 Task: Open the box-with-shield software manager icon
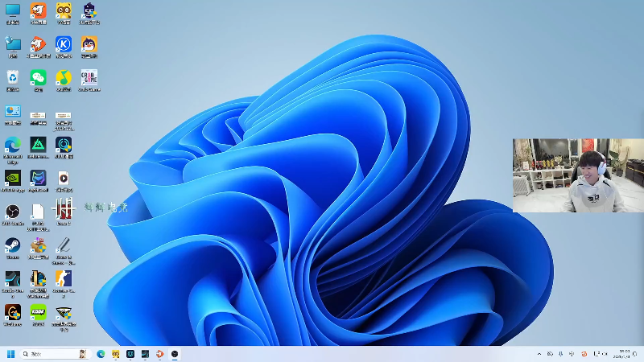point(38,249)
